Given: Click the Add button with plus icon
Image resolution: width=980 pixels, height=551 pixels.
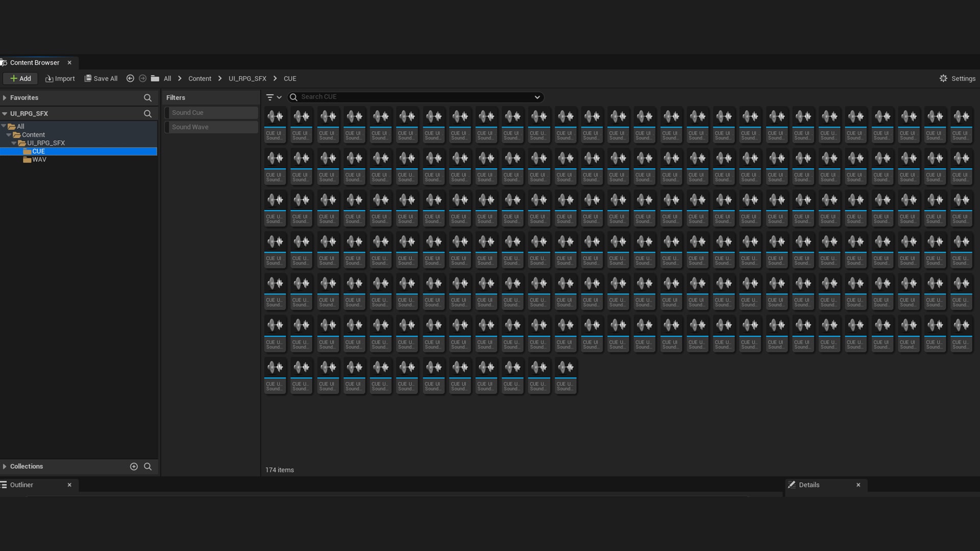Looking at the screenshot, I should 20,79.
